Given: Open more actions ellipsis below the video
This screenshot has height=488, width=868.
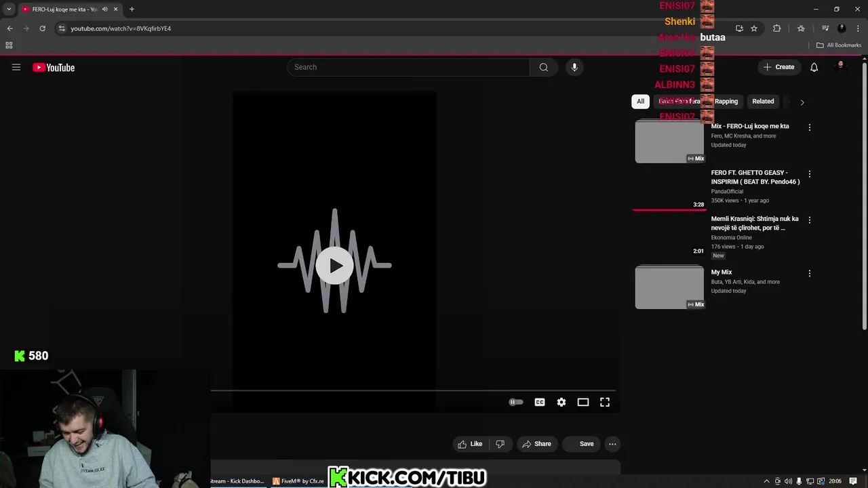Looking at the screenshot, I should 612,444.
